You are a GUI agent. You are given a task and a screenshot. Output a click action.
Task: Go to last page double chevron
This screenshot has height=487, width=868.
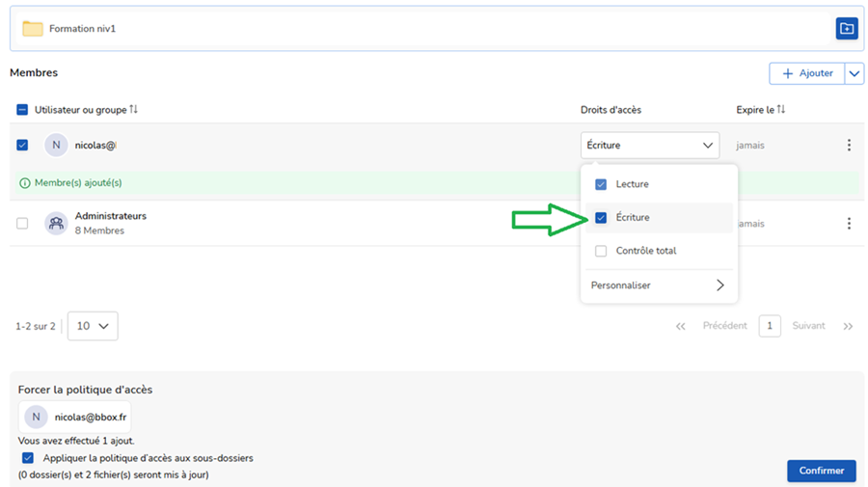848,326
